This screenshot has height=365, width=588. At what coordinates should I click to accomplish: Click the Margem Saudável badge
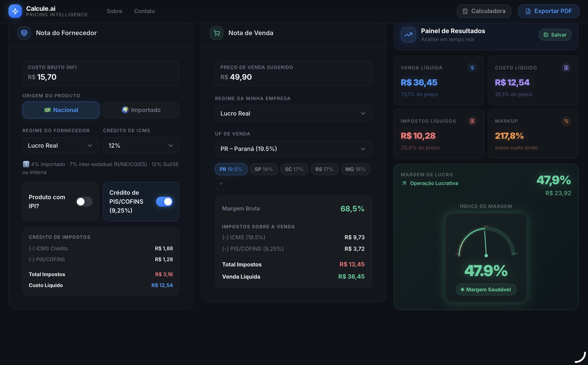[x=486, y=289]
